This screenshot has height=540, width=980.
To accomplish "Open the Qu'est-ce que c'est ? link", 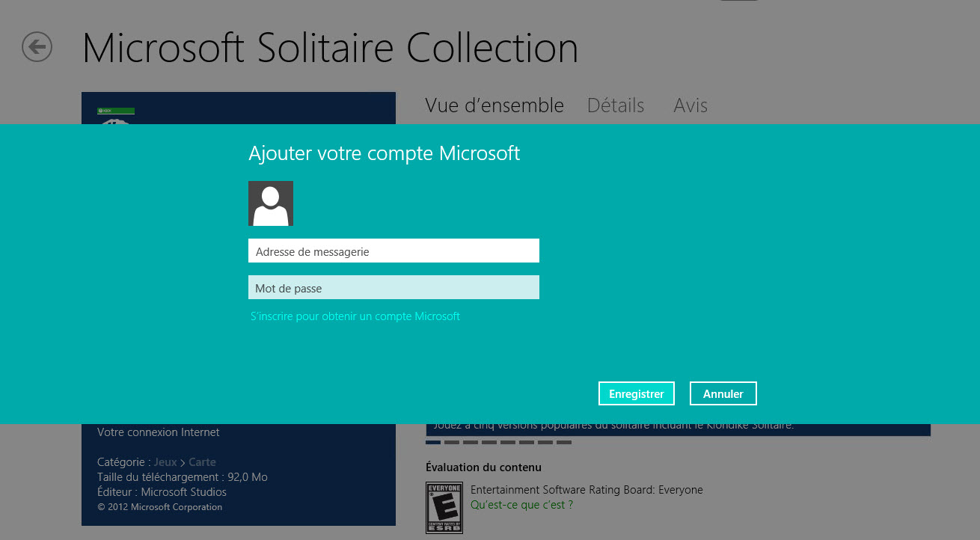I will [x=521, y=505].
